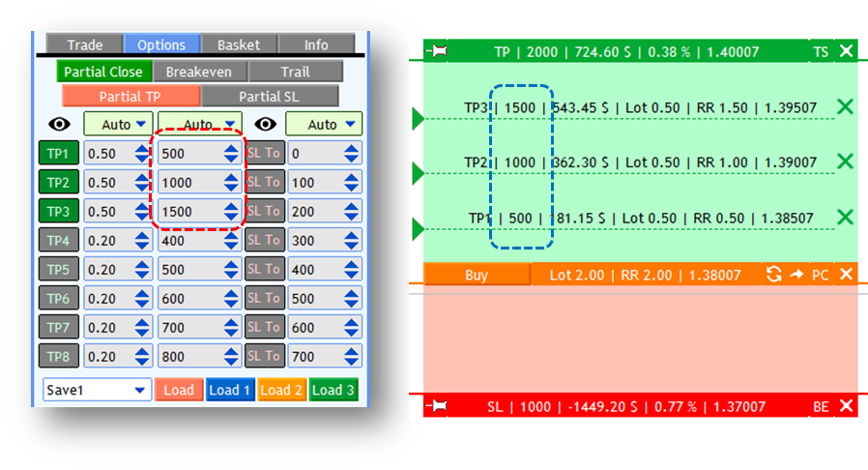The height and width of the screenshot is (470, 868).
Task: Adjust TP2 distance 1000 stepper arrows
Action: click(x=231, y=182)
